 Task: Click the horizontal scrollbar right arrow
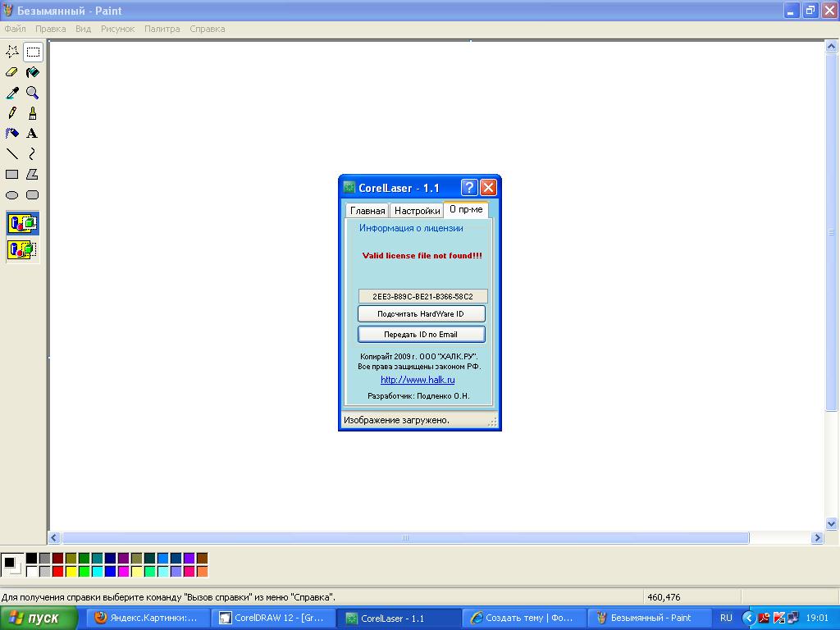817,538
